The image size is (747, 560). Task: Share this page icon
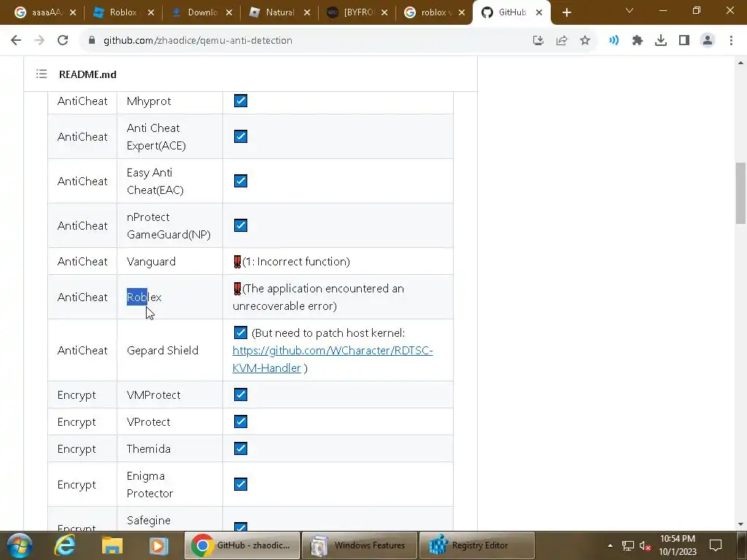tap(562, 41)
